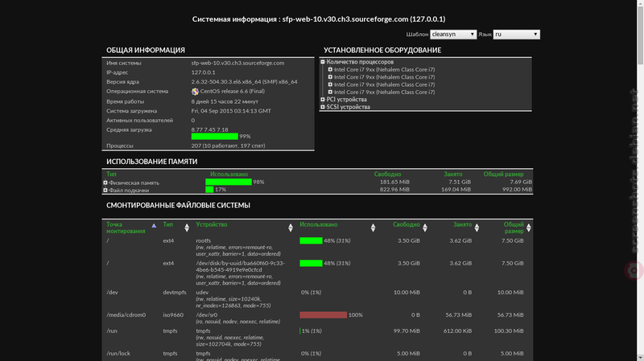Expand the PCI устройства node
The image size is (644, 361).
[323, 99]
